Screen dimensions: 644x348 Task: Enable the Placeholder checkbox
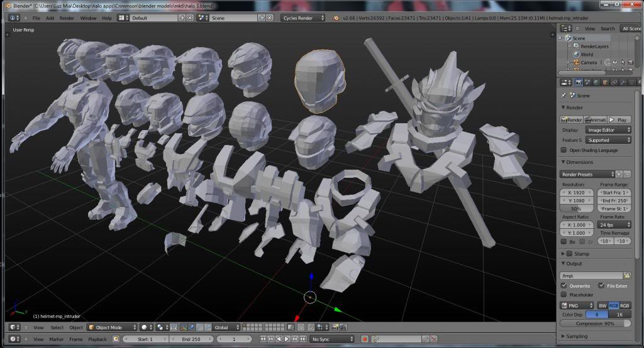(x=563, y=295)
